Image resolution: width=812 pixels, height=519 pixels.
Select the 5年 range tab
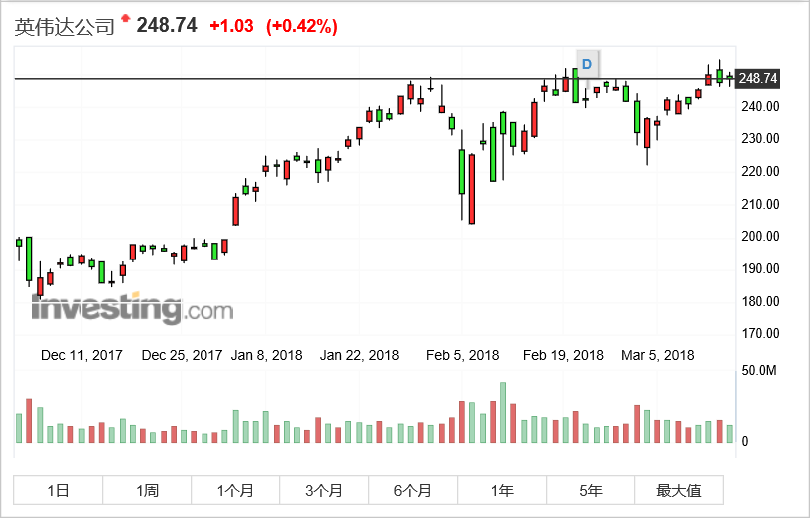(x=591, y=490)
